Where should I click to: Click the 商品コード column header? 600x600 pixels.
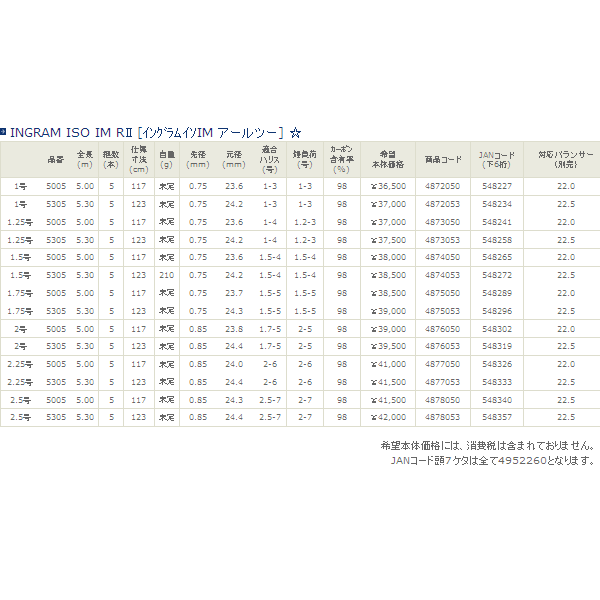point(443,160)
